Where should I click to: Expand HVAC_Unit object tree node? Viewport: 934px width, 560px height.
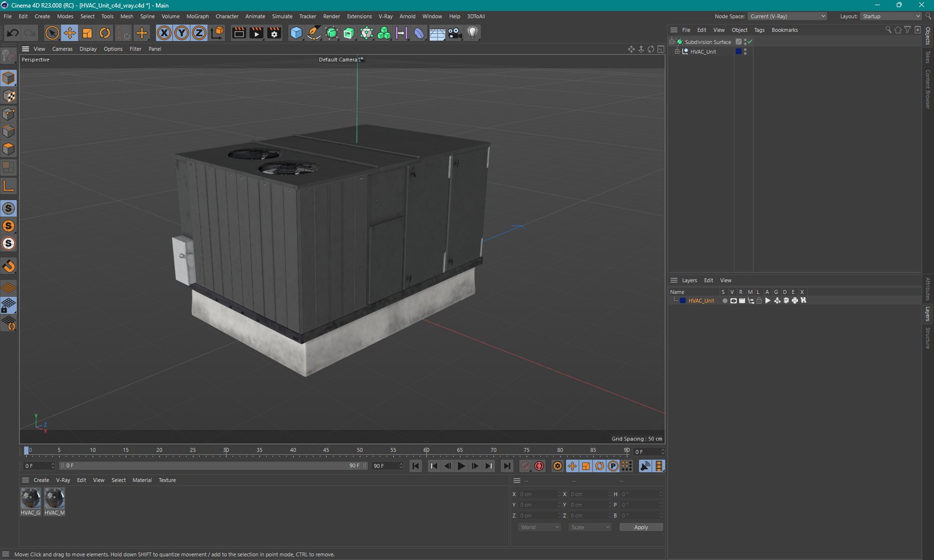(677, 52)
